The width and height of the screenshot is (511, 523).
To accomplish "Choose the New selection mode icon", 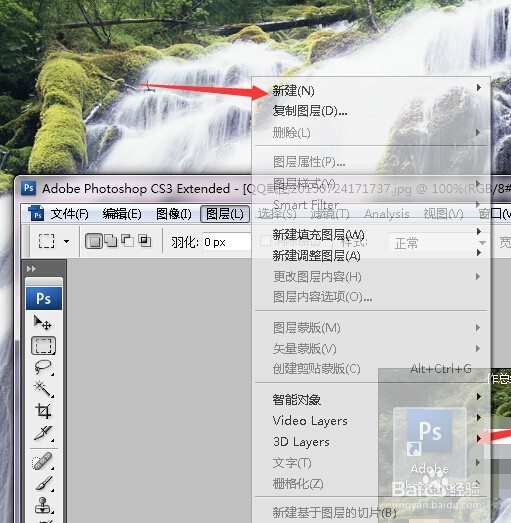I will pyautogui.click(x=94, y=241).
